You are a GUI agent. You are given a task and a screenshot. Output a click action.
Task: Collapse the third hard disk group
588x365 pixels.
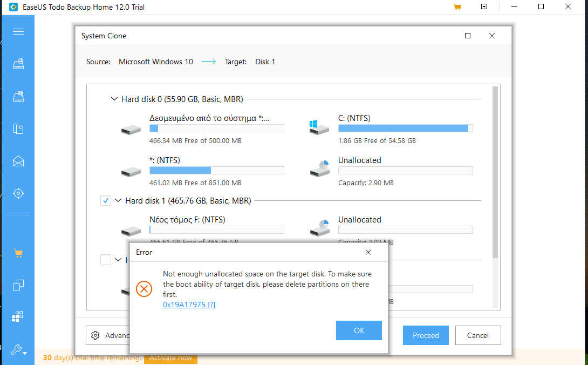click(x=118, y=260)
